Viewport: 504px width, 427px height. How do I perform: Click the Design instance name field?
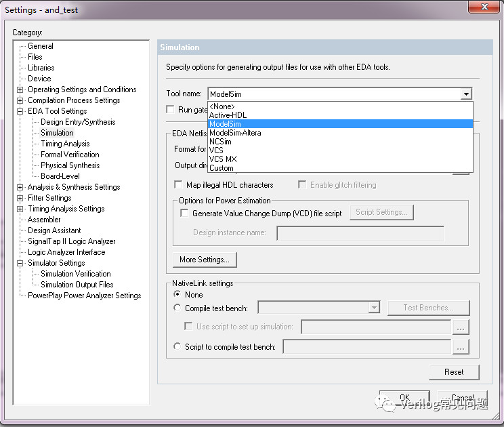(x=360, y=233)
